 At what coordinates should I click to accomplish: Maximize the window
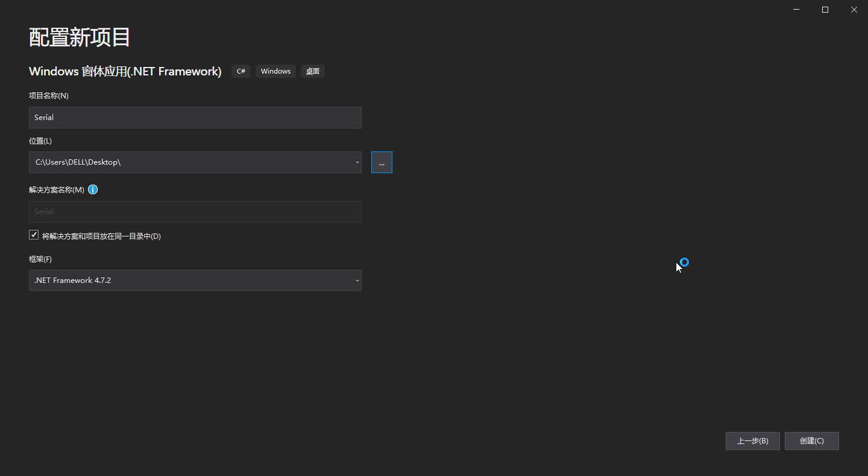(825, 10)
